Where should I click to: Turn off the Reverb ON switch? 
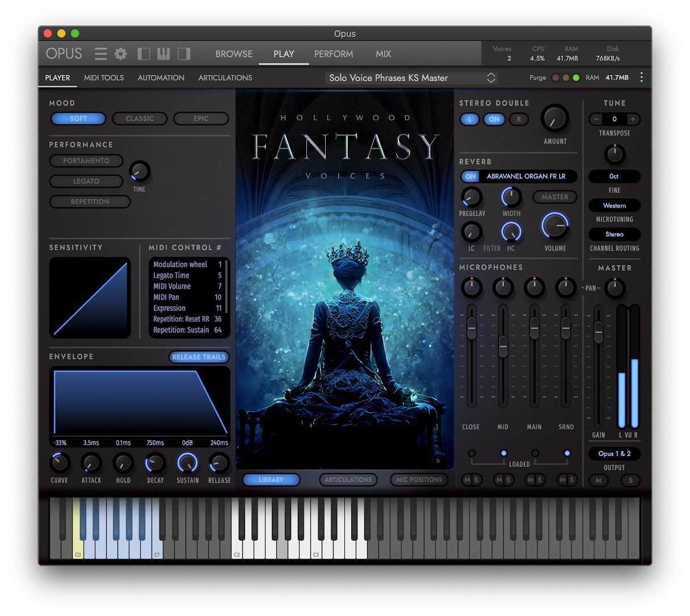pyautogui.click(x=470, y=176)
